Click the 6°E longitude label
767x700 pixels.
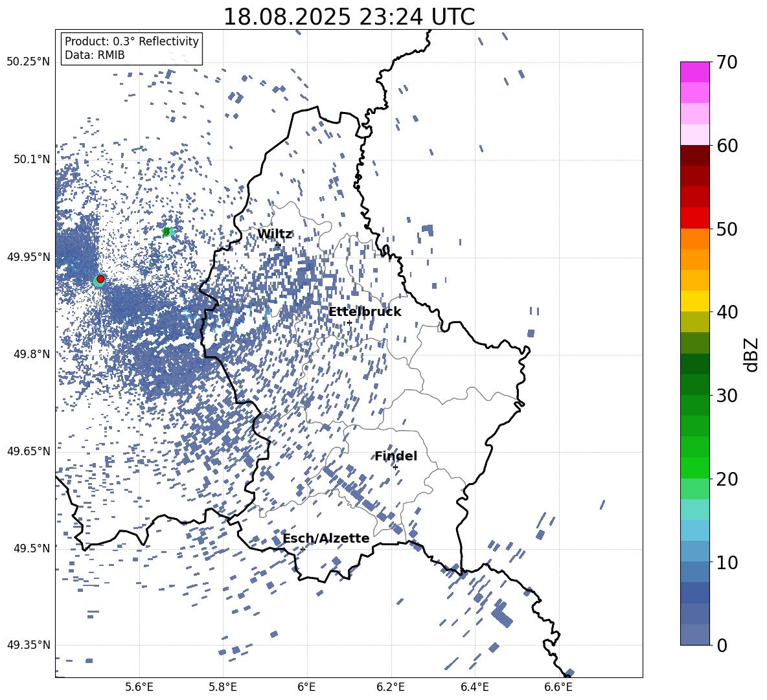click(306, 687)
